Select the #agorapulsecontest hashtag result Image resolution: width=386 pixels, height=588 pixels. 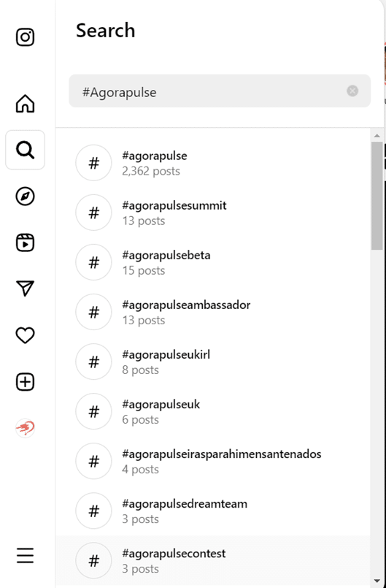[213, 561]
